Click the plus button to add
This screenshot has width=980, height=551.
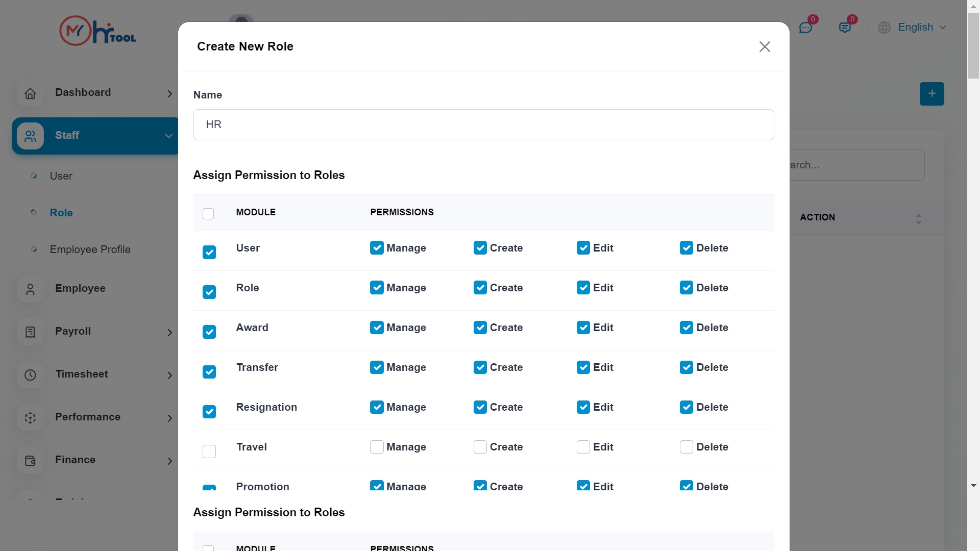point(932,94)
